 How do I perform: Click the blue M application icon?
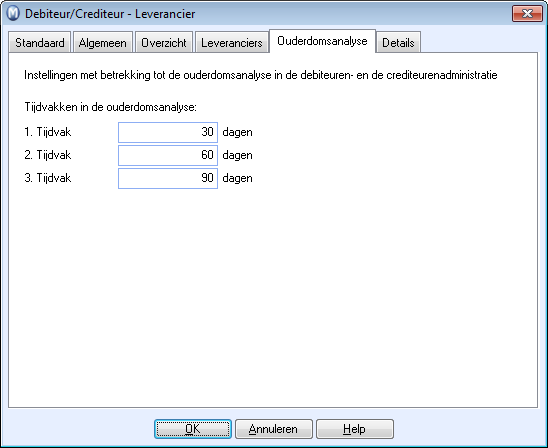coord(13,14)
